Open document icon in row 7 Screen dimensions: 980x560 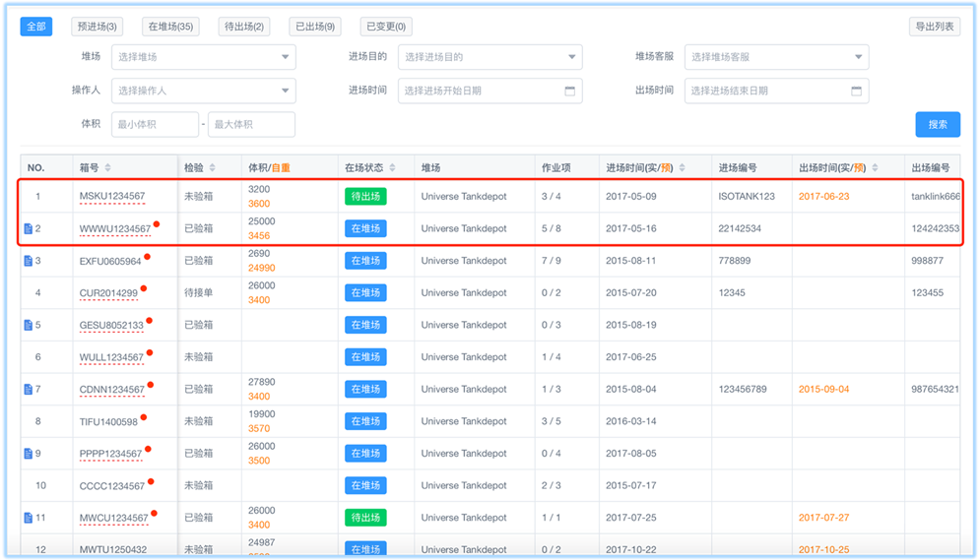click(x=29, y=389)
